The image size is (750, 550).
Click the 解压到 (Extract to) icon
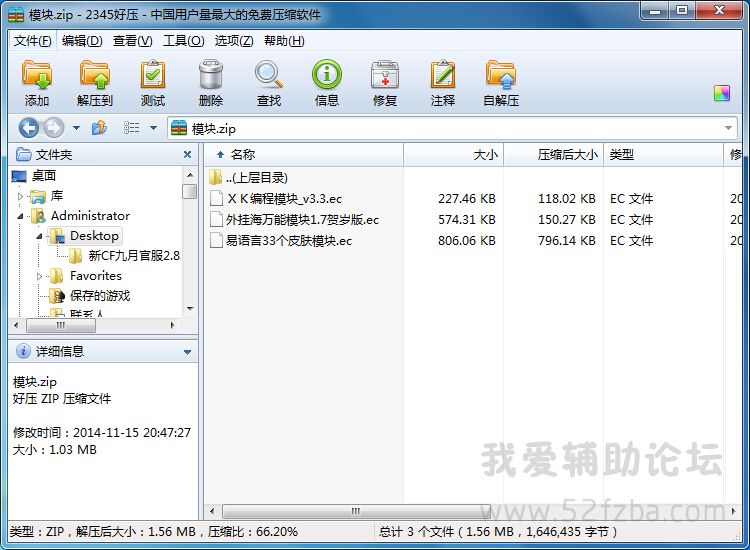click(x=95, y=75)
